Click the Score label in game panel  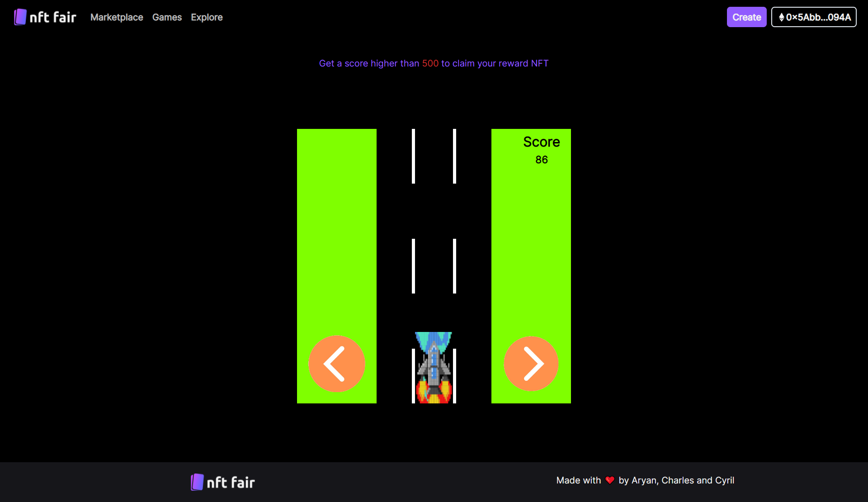click(x=541, y=142)
